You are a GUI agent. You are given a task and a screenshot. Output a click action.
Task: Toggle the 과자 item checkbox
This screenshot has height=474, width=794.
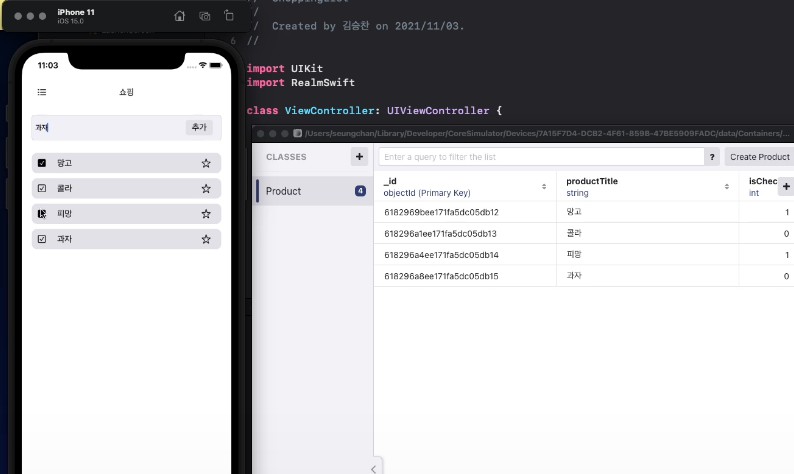pos(42,239)
